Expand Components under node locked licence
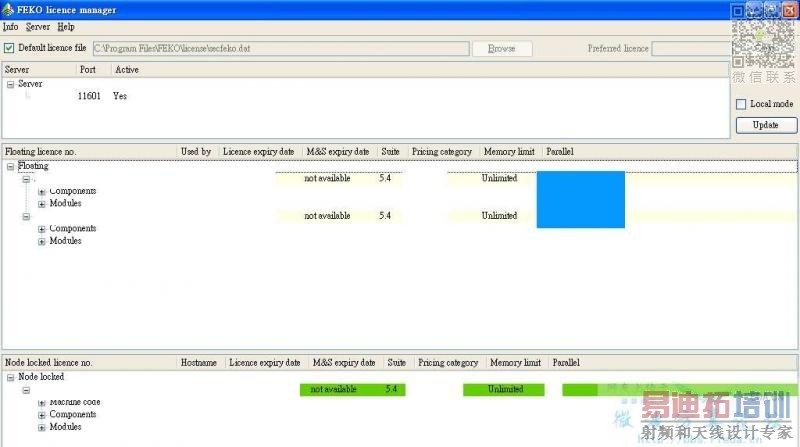 pyautogui.click(x=42, y=415)
